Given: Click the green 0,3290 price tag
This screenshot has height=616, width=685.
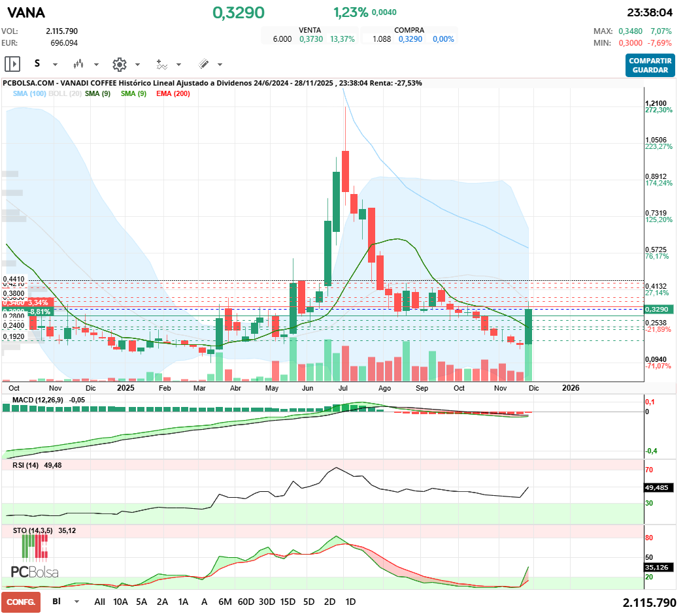Looking at the screenshot, I should point(659,309).
